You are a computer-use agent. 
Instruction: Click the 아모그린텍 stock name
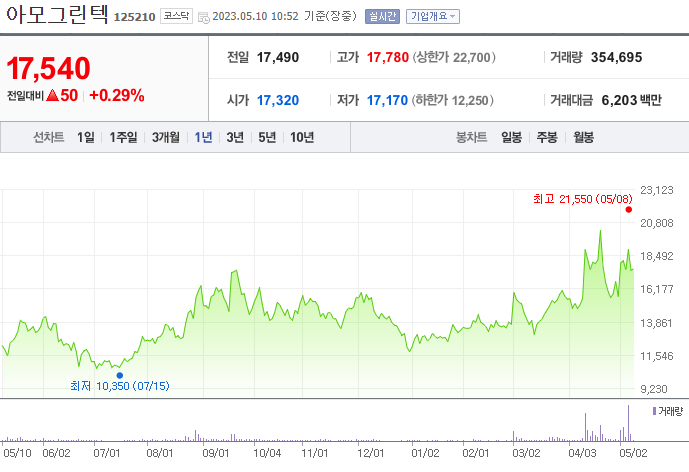pyautogui.click(x=57, y=14)
